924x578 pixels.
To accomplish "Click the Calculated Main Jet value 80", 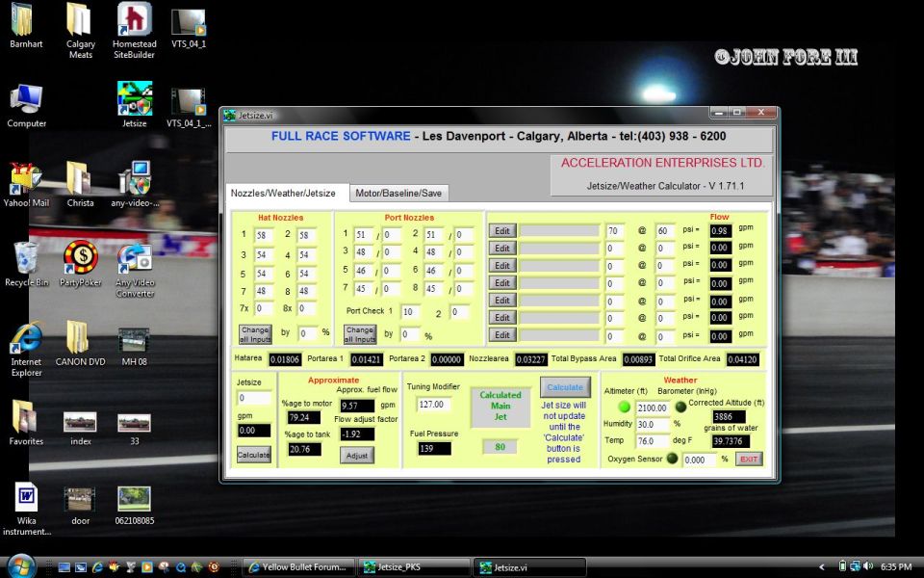I will (x=500, y=447).
